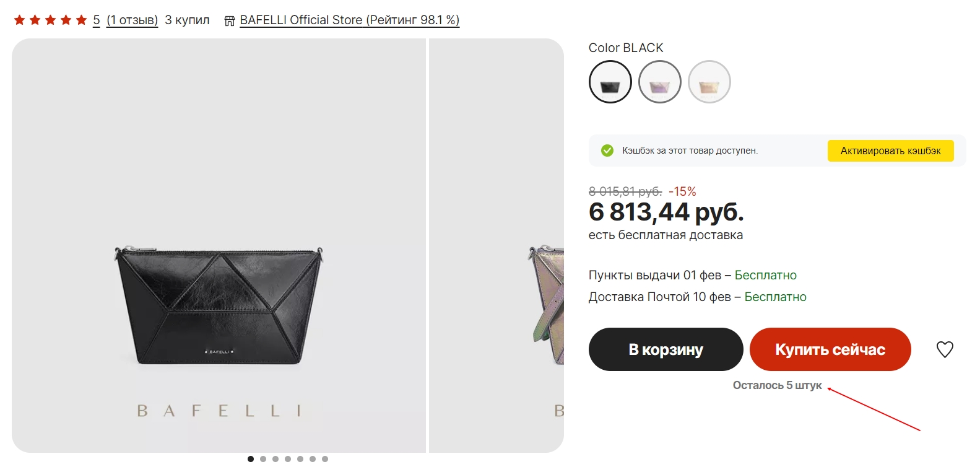Choose the purple holographic color swatch
Viewport: 980px width, 472px height.
660,82
